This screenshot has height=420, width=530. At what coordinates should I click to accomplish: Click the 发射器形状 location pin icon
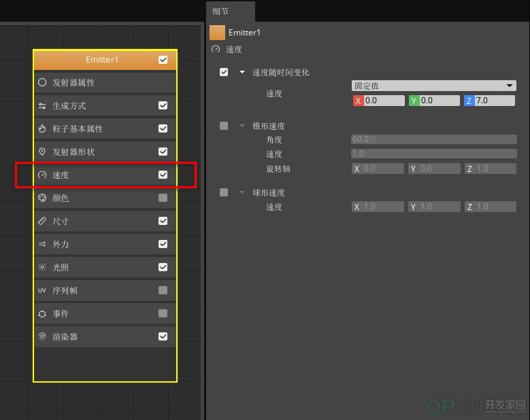(x=42, y=152)
